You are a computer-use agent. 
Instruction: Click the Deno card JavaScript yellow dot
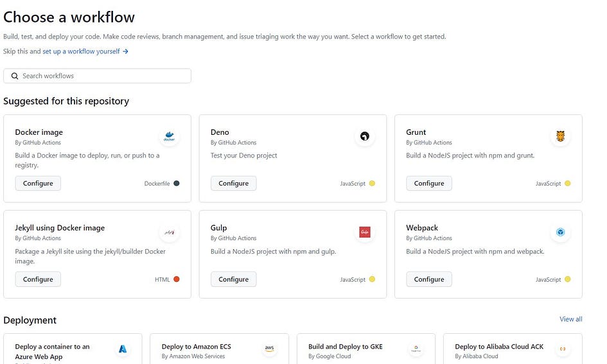[372, 184]
